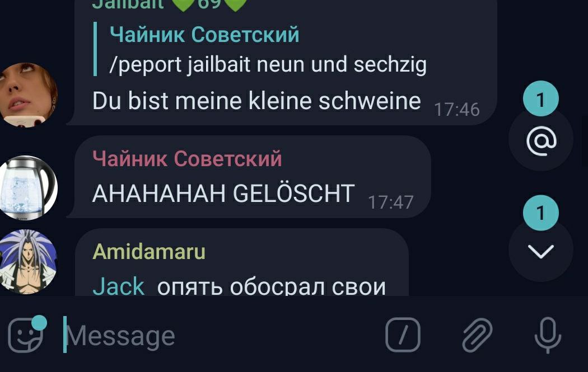This screenshot has width=588, height=372.
Task: Tap the Jailbait sender name at top
Action: click(128, 4)
